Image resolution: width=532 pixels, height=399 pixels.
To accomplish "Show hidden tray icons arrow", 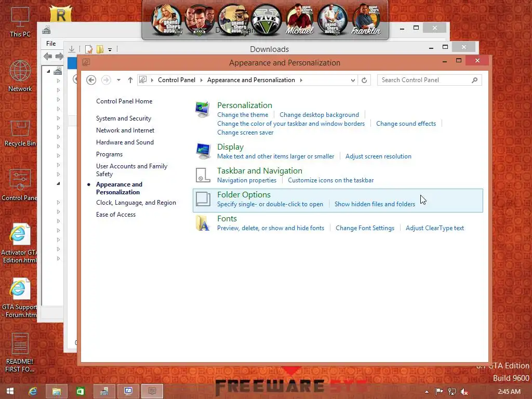I will click(x=427, y=392).
